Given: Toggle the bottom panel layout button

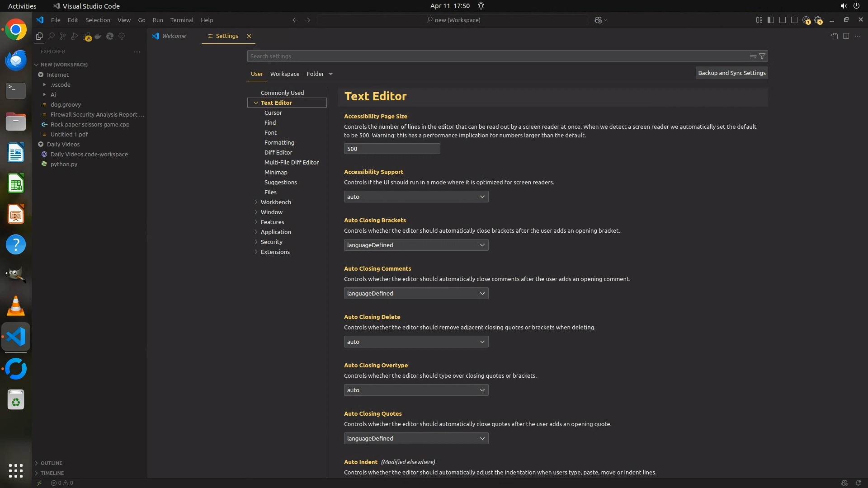Looking at the screenshot, I should pyautogui.click(x=783, y=20).
